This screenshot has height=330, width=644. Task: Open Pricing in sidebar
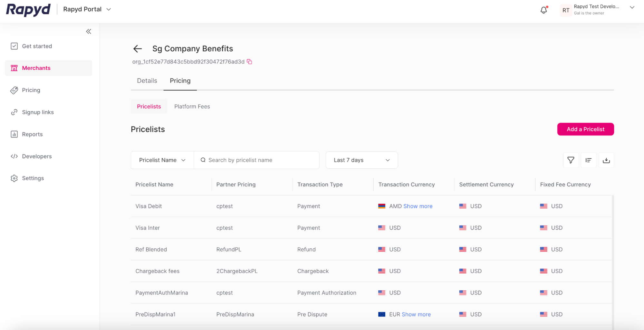pos(49,90)
